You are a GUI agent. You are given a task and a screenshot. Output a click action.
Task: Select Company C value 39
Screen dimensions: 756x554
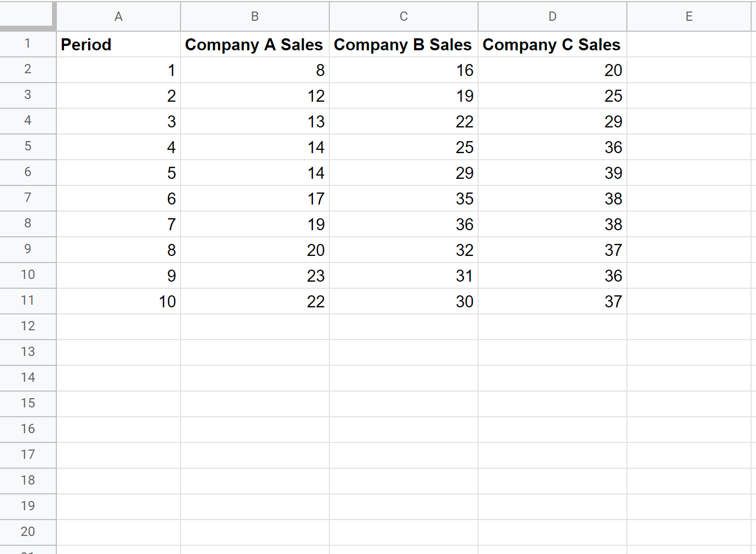[553, 173]
